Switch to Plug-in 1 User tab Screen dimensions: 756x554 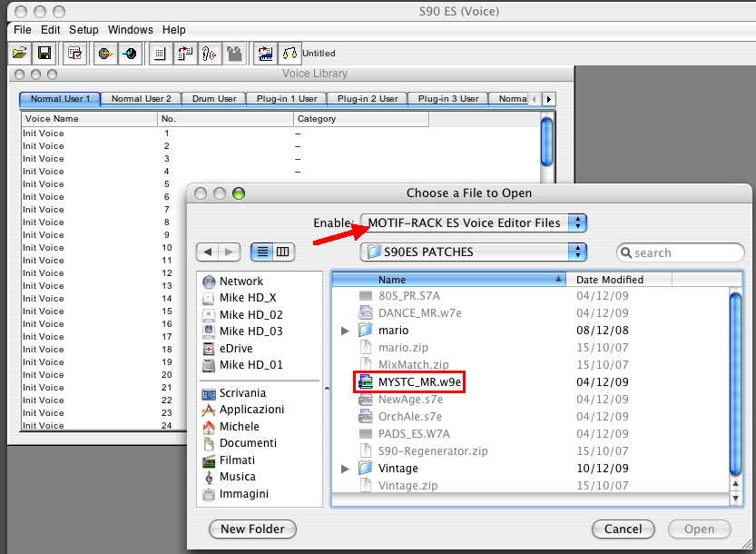tap(287, 99)
